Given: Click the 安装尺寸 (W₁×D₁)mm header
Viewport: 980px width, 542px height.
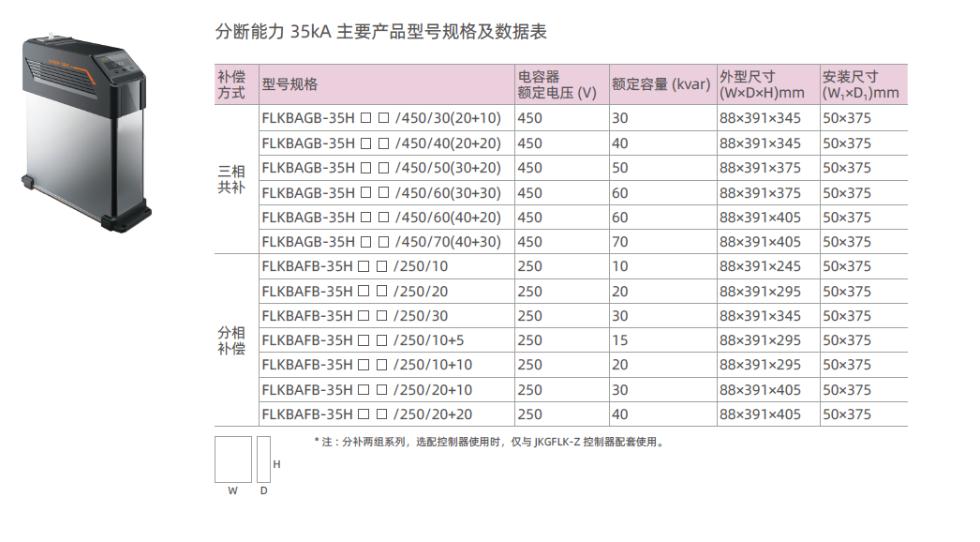Looking at the screenshot, I should tap(860, 84).
